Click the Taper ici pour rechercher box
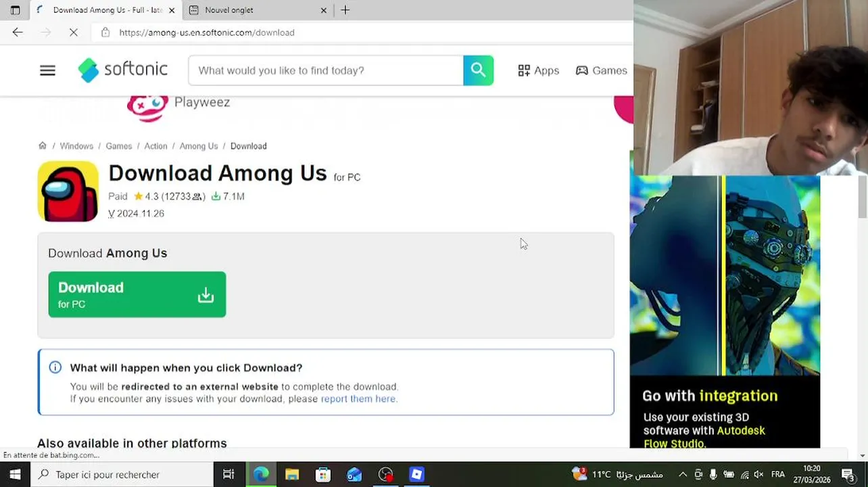Image resolution: width=868 pixels, height=487 pixels. point(122,475)
